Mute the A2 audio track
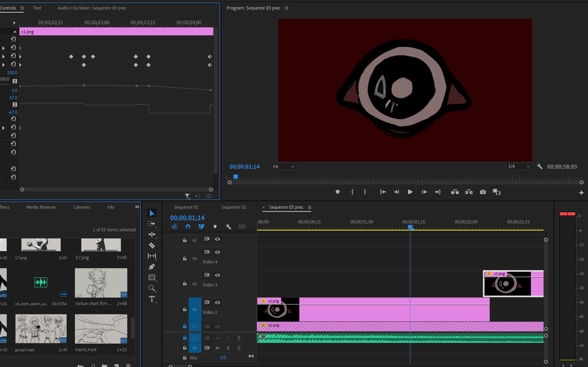 coord(217,348)
